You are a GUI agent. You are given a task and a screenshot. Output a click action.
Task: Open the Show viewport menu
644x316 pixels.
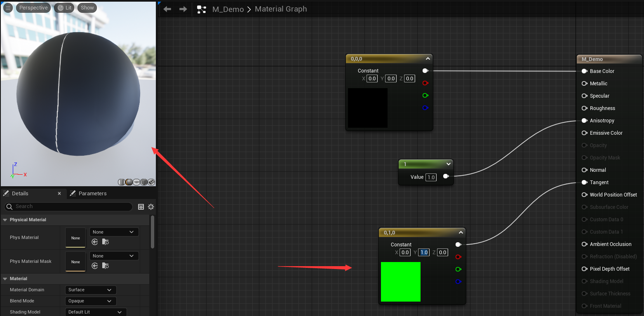coord(87,8)
